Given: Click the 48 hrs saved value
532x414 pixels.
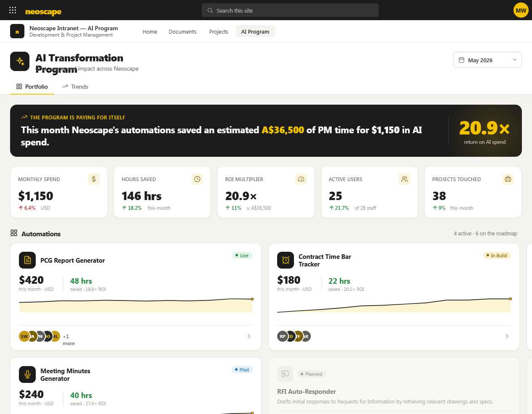Looking at the screenshot, I should pyautogui.click(x=81, y=281).
